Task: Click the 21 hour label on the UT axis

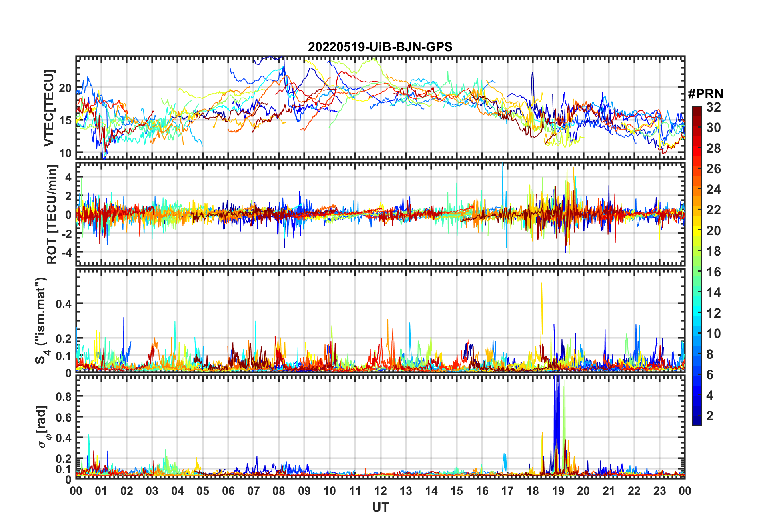Action: coord(609,491)
